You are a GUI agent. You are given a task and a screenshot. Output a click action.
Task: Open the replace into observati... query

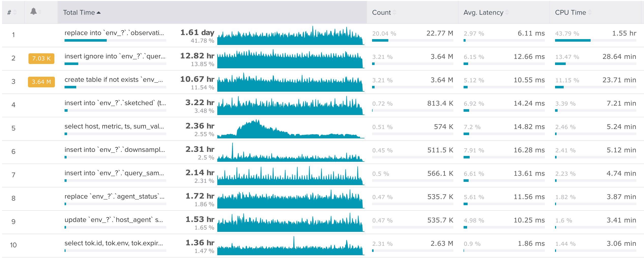pos(114,33)
